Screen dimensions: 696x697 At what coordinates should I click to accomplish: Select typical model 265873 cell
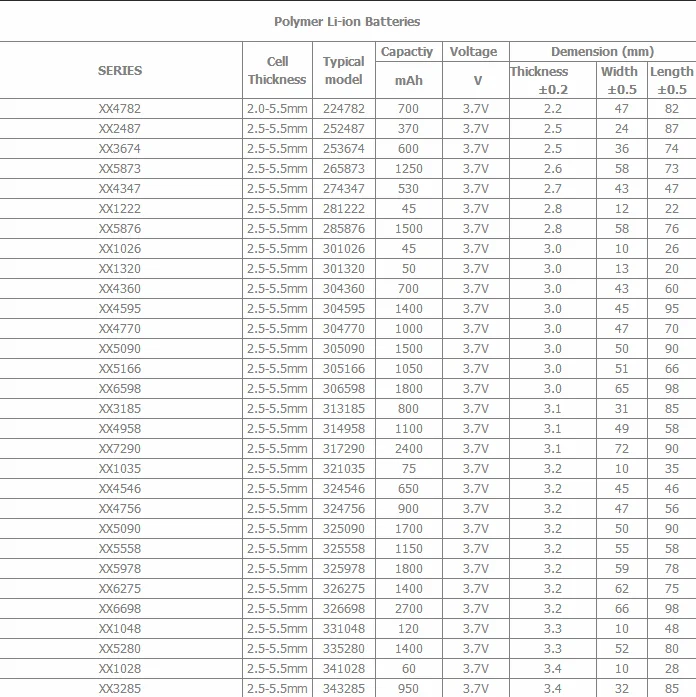point(343,169)
